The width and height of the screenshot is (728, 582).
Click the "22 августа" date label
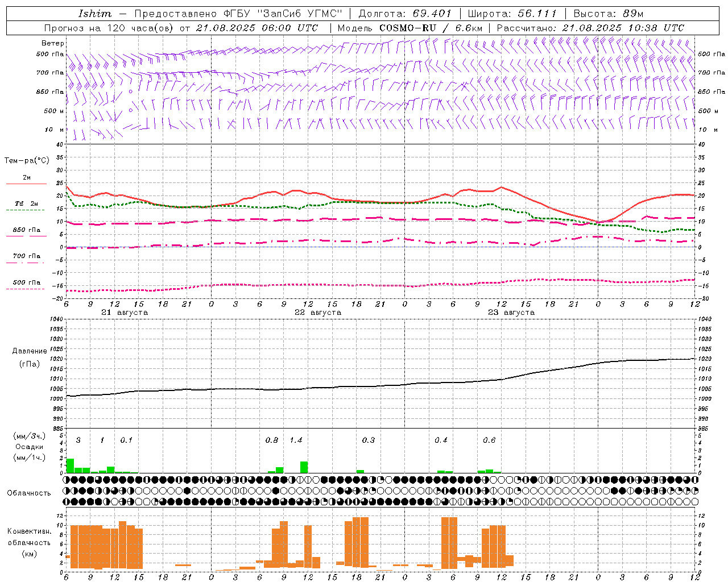(x=318, y=313)
